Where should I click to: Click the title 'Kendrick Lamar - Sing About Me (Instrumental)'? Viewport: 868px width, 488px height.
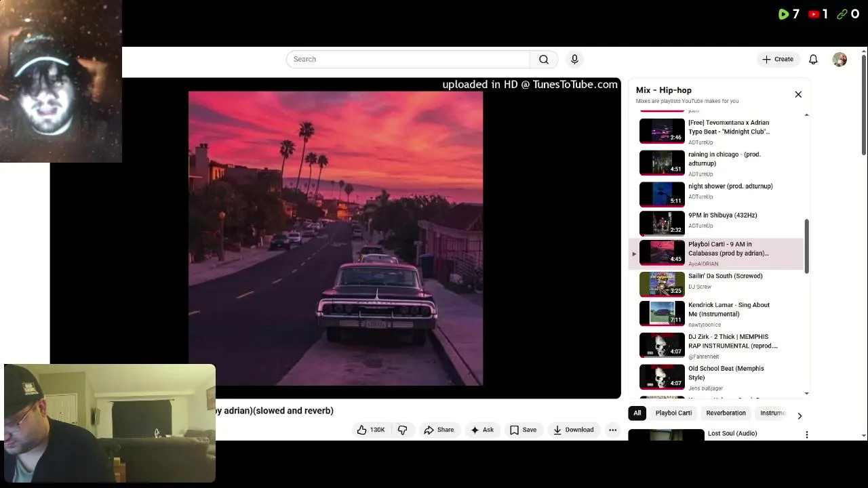(729, 309)
